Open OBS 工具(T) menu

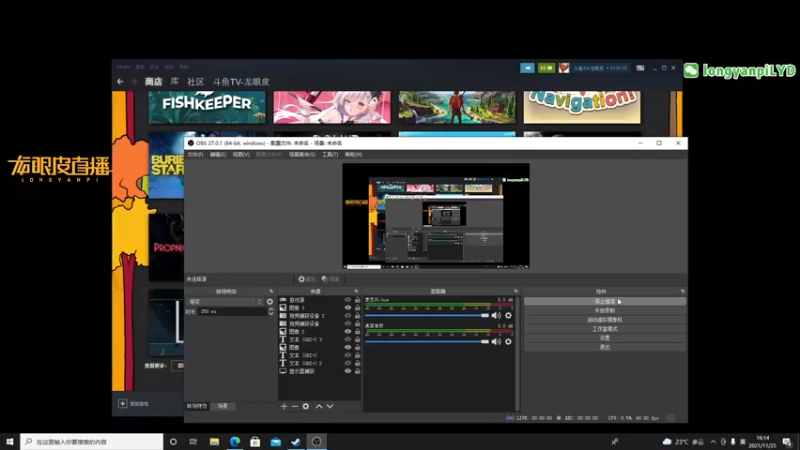point(330,155)
